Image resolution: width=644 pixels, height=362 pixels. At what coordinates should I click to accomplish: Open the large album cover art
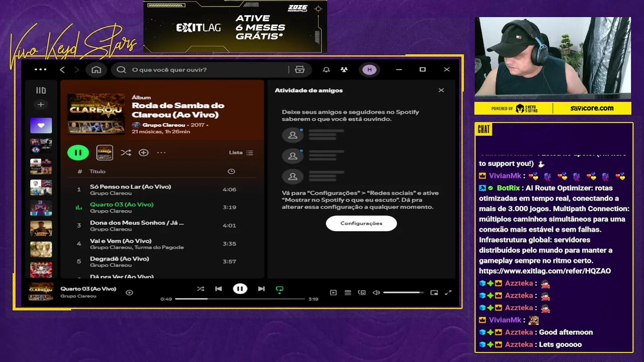[96, 114]
